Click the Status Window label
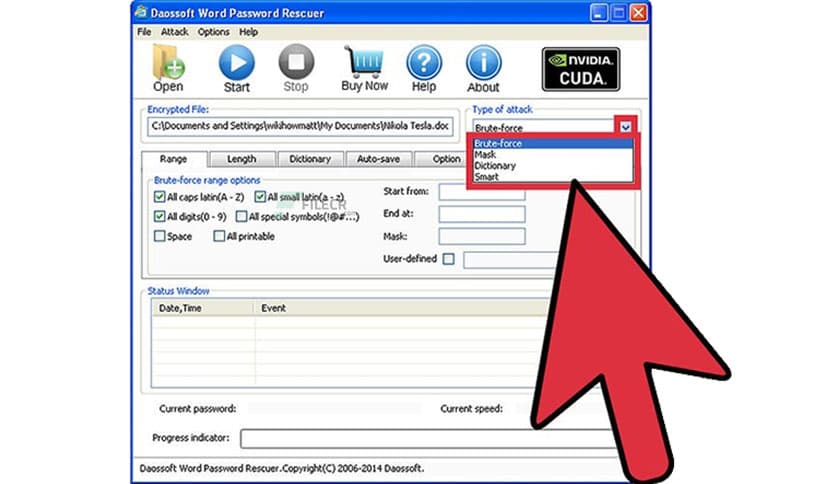The width and height of the screenshot is (836, 484). [x=178, y=291]
